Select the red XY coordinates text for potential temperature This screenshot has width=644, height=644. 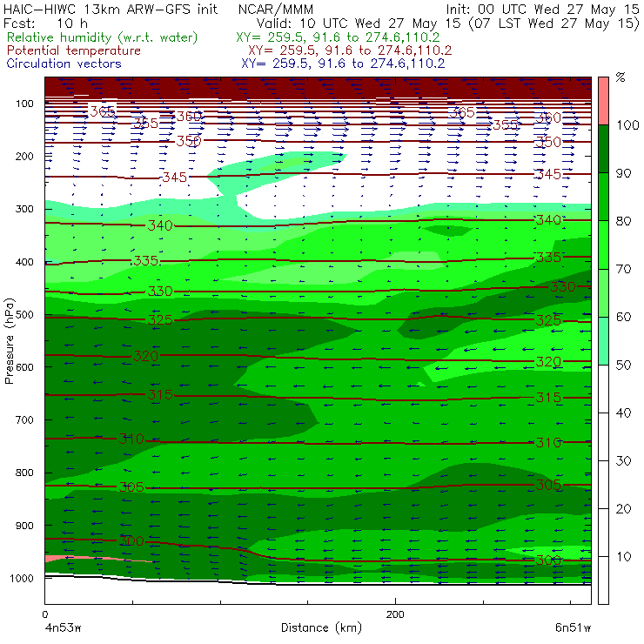pyautogui.click(x=350, y=50)
